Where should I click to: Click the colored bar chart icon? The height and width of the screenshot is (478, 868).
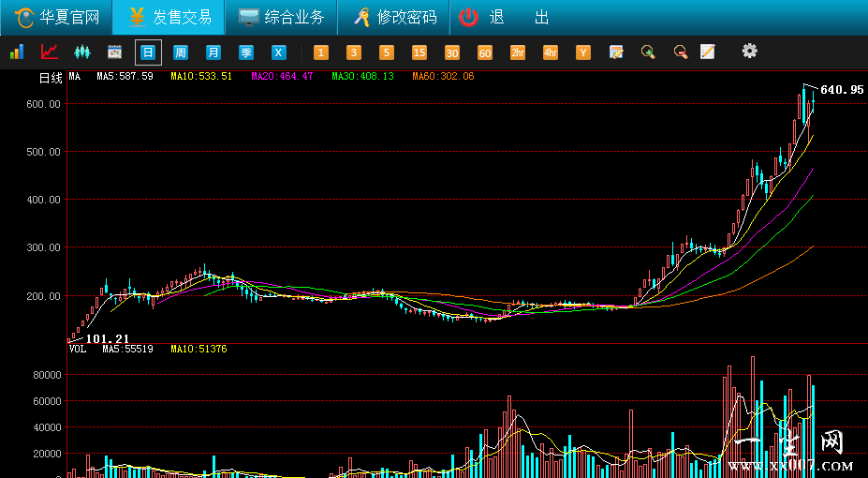tap(16, 52)
